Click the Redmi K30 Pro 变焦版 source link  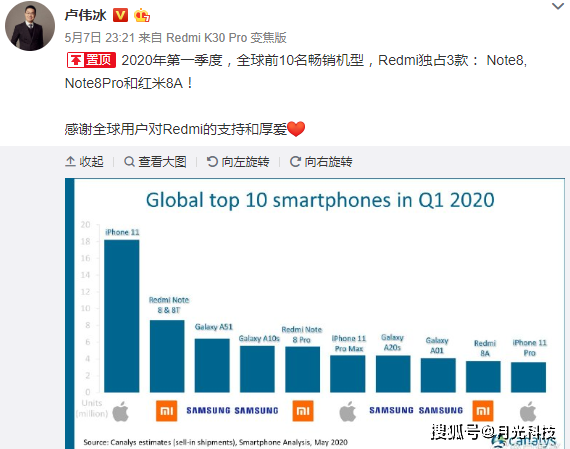coord(226,37)
